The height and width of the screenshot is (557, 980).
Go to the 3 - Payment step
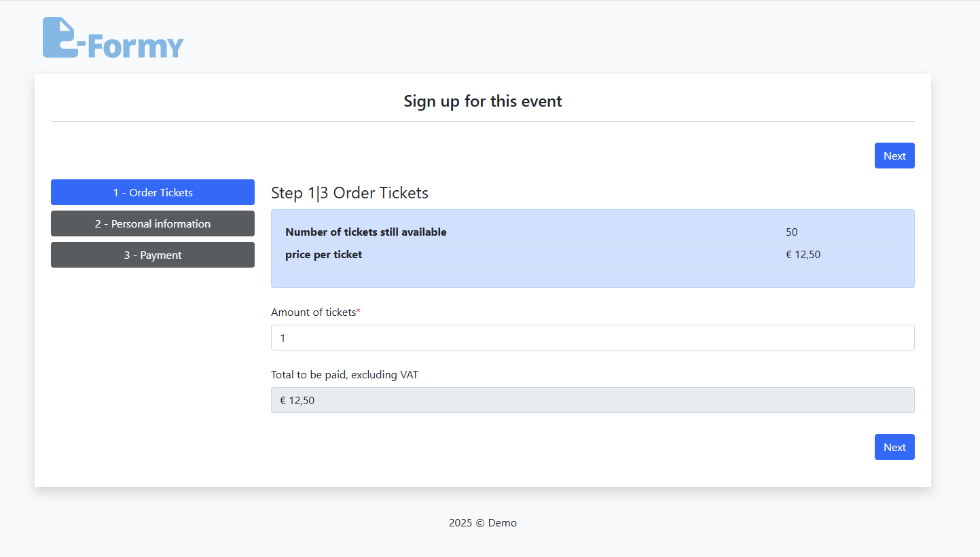[x=153, y=255]
